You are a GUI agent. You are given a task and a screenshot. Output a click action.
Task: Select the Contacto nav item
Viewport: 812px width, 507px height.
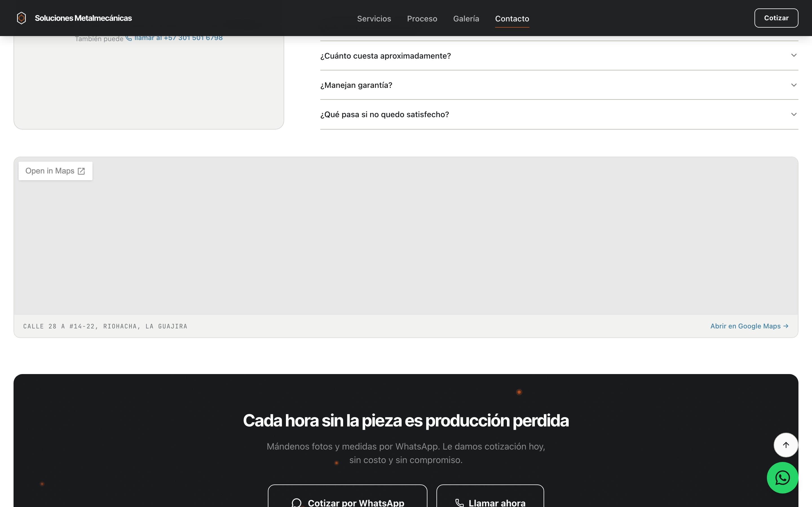(x=512, y=19)
